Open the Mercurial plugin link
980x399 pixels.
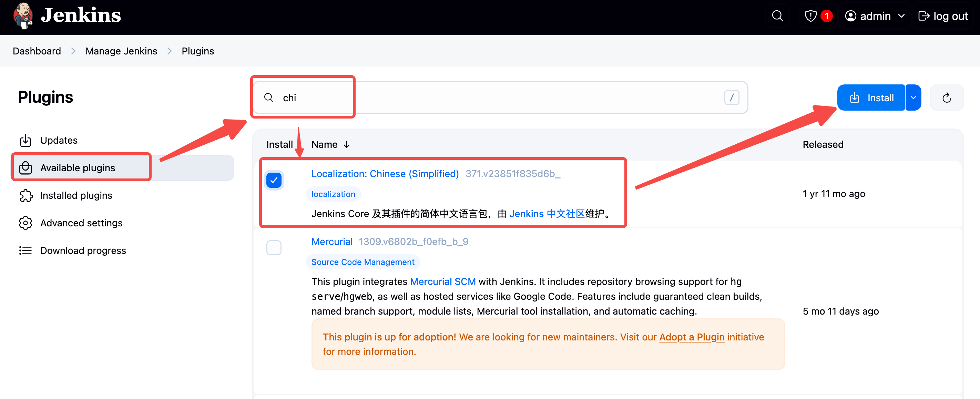click(332, 242)
